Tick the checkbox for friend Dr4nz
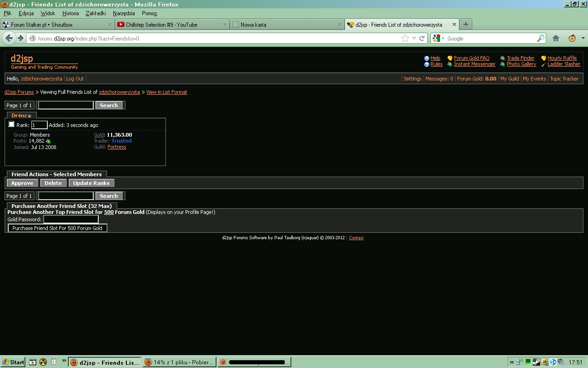 coord(11,124)
